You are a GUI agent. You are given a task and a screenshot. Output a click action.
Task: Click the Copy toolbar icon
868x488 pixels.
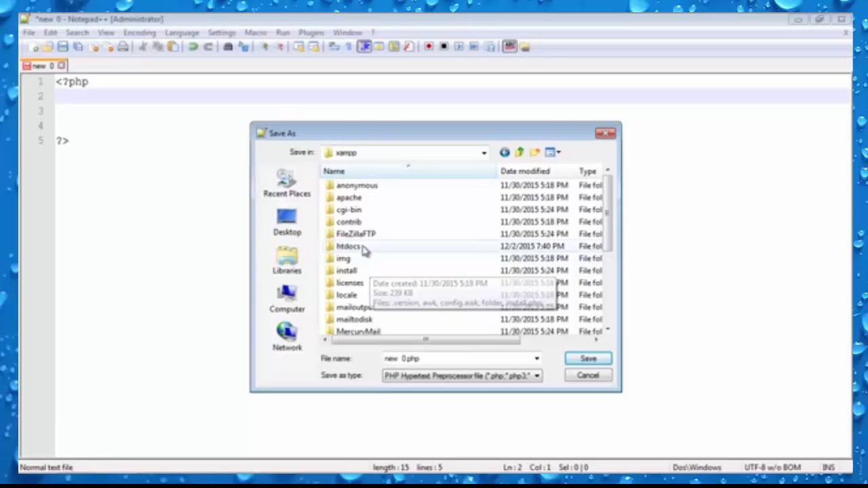tap(158, 47)
